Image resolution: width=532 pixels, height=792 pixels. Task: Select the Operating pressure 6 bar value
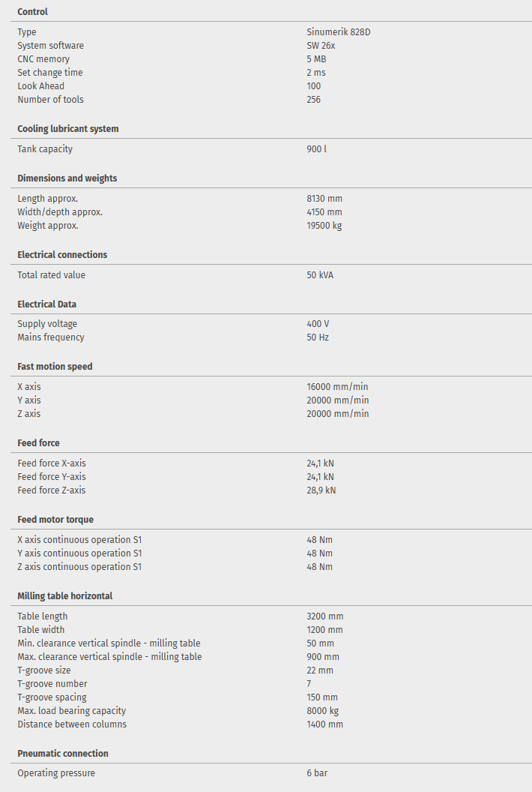(317, 773)
